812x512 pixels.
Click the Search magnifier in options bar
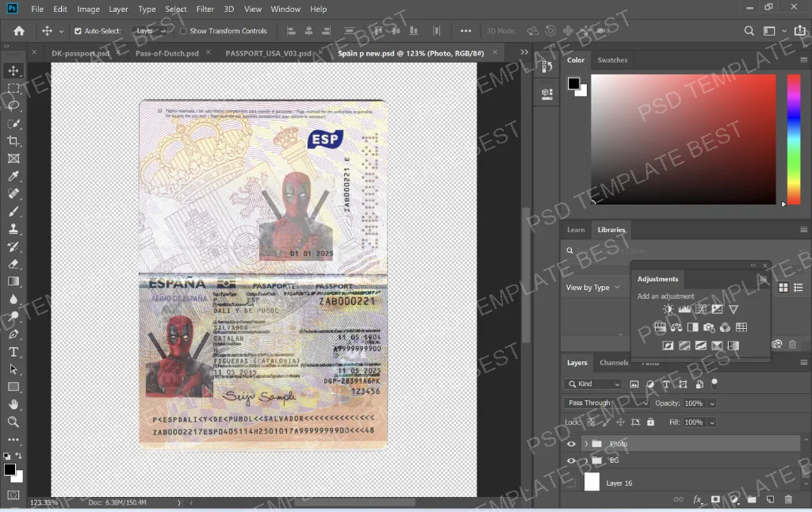(x=749, y=31)
